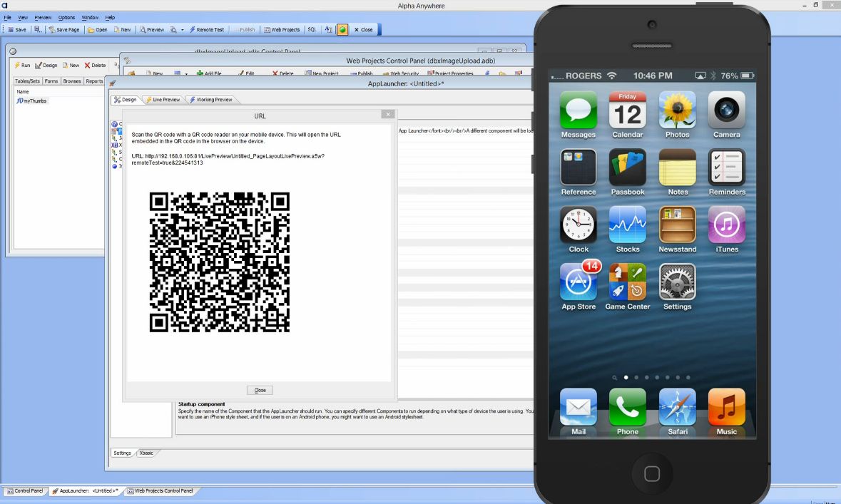Click Open folder toolbar button
Image resolution: width=841 pixels, height=504 pixels.
(x=98, y=29)
